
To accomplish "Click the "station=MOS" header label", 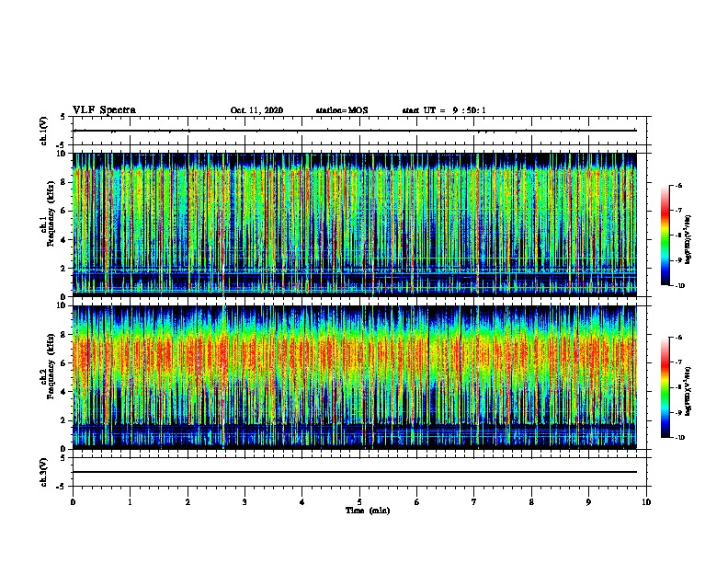I will [342, 110].
